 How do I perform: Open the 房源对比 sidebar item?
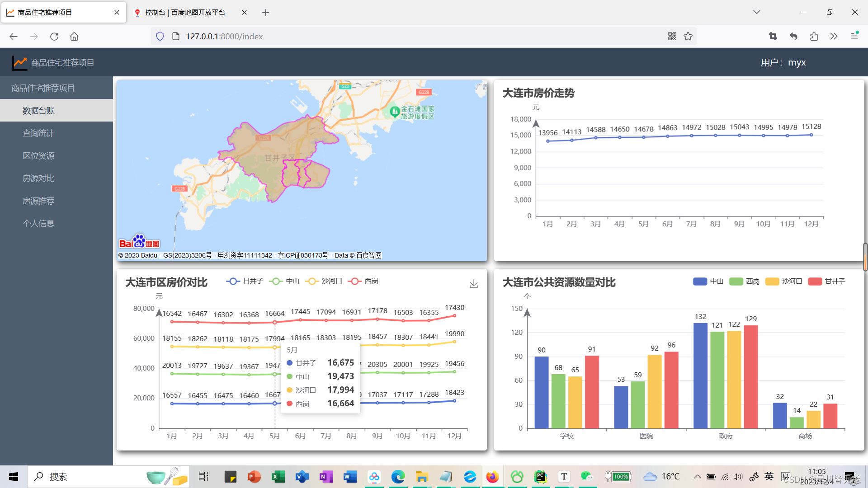57,178
